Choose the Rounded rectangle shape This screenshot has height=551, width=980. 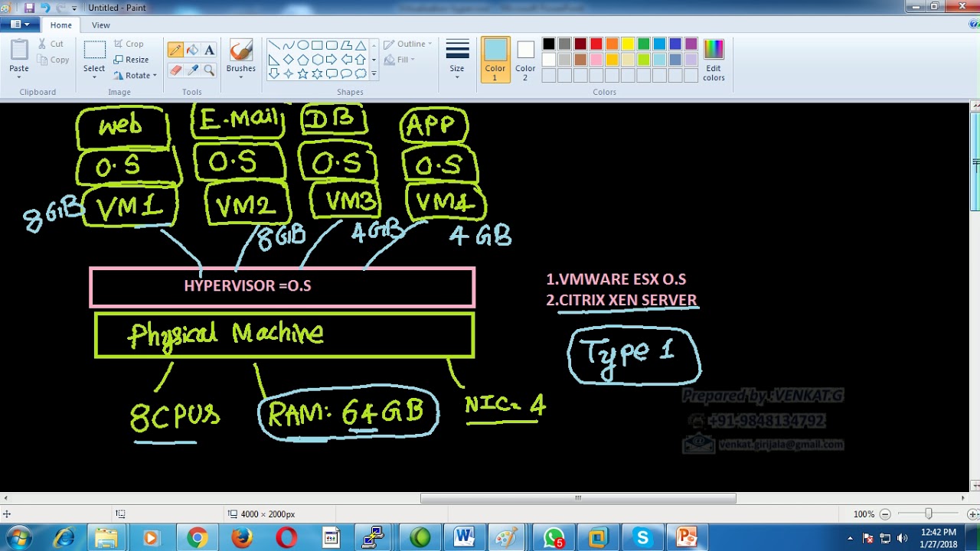(332, 45)
